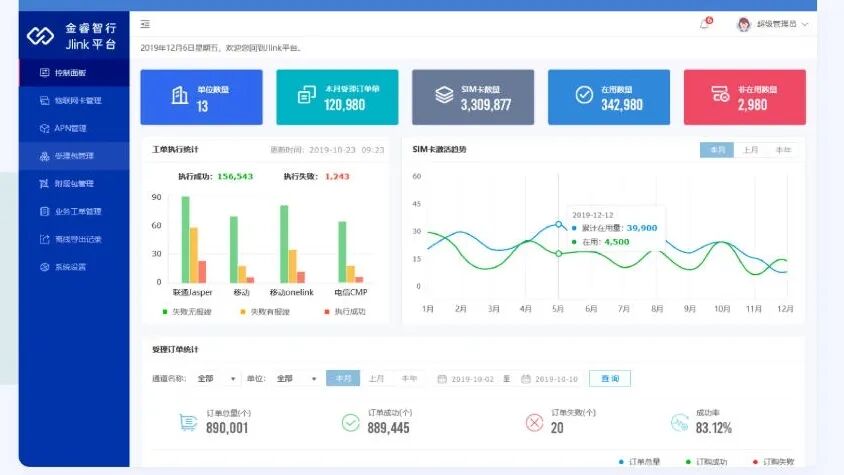
Task: Open the 单位 dropdown
Action: pyautogui.click(x=296, y=379)
